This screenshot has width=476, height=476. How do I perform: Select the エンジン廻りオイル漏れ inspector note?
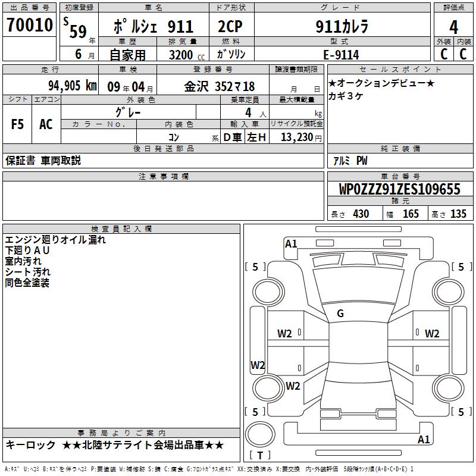click(55, 240)
